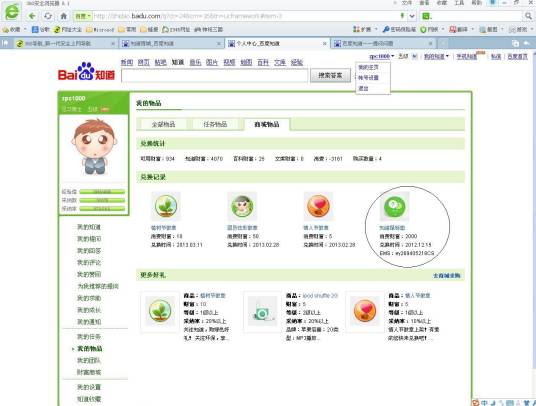Go back with the browser back arrow

pos(32,16)
